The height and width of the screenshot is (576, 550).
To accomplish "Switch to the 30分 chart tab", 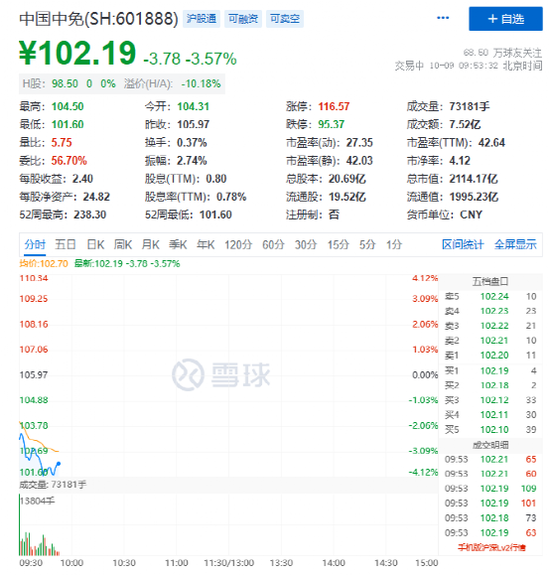I will (x=306, y=244).
